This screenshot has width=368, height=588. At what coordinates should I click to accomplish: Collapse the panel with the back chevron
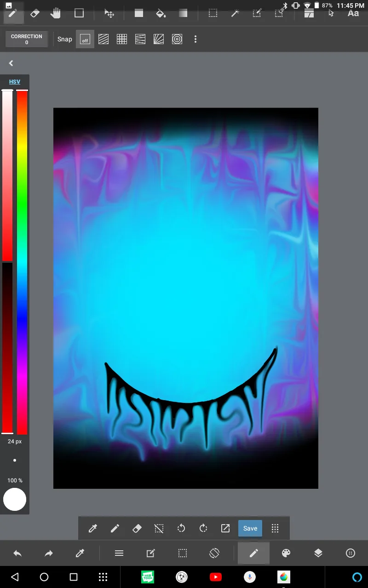11,63
